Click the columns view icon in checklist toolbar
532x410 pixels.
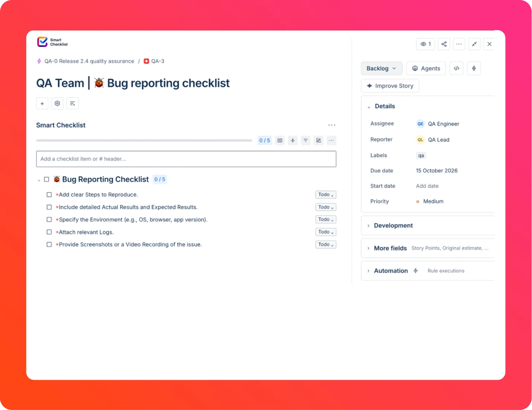click(280, 140)
